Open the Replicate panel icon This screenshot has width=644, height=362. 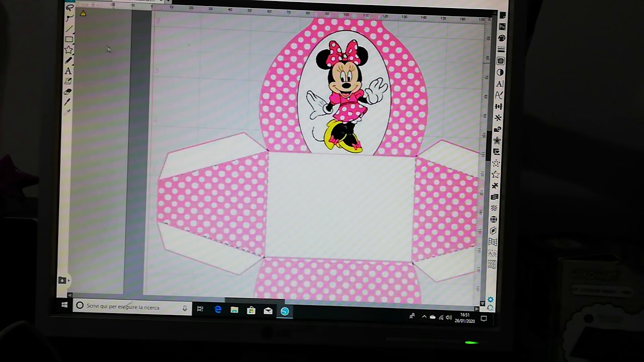(x=498, y=118)
